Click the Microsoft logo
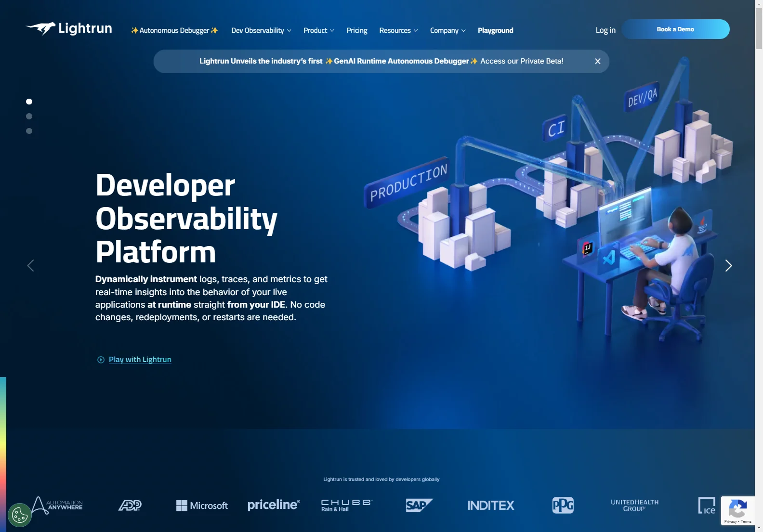 tap(202, 506)
